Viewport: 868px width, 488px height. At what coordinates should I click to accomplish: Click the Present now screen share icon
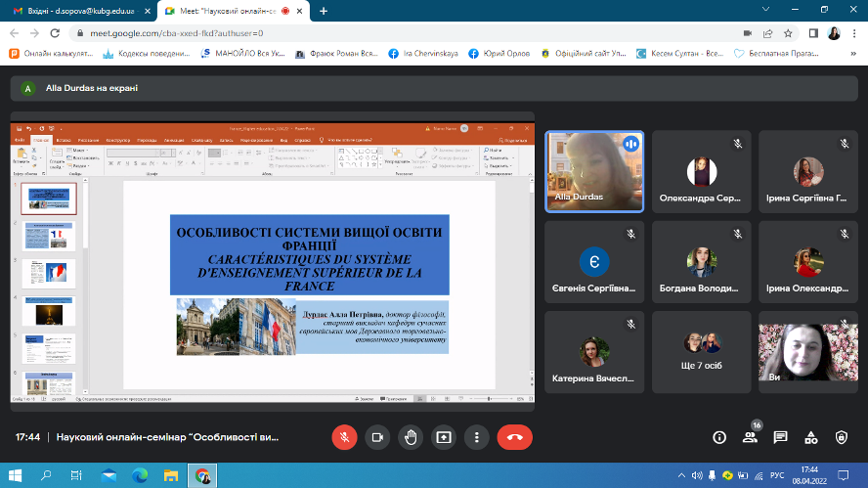(x=444, y=437)
